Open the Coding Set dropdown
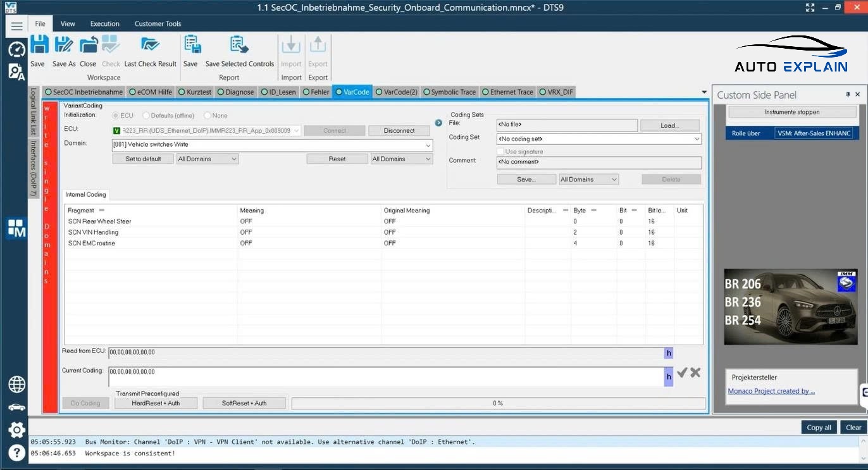This screenshot has width=868, height=470. (x=697, y=139)
